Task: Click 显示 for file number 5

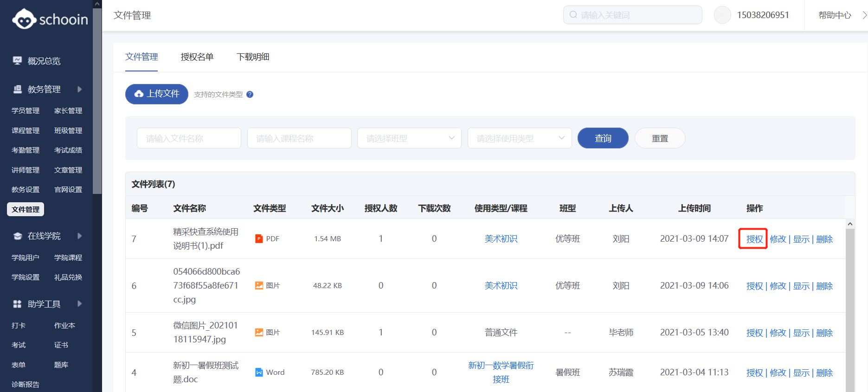Action: [801, 333]
